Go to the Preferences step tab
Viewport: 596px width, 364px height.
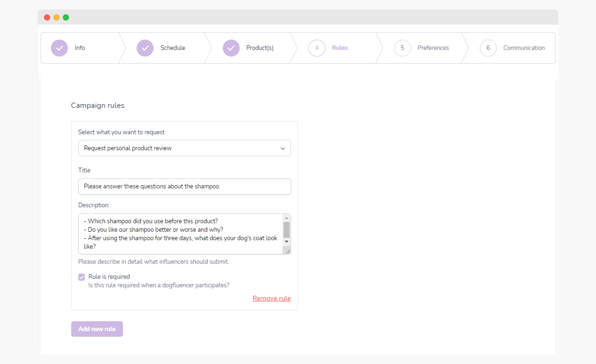click(x=433, y=48)
